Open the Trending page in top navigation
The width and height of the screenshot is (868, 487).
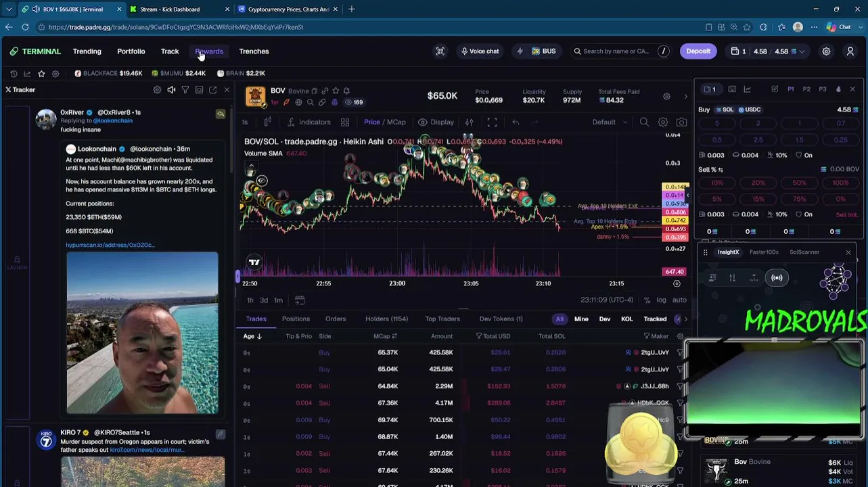[x=87, y=51]
